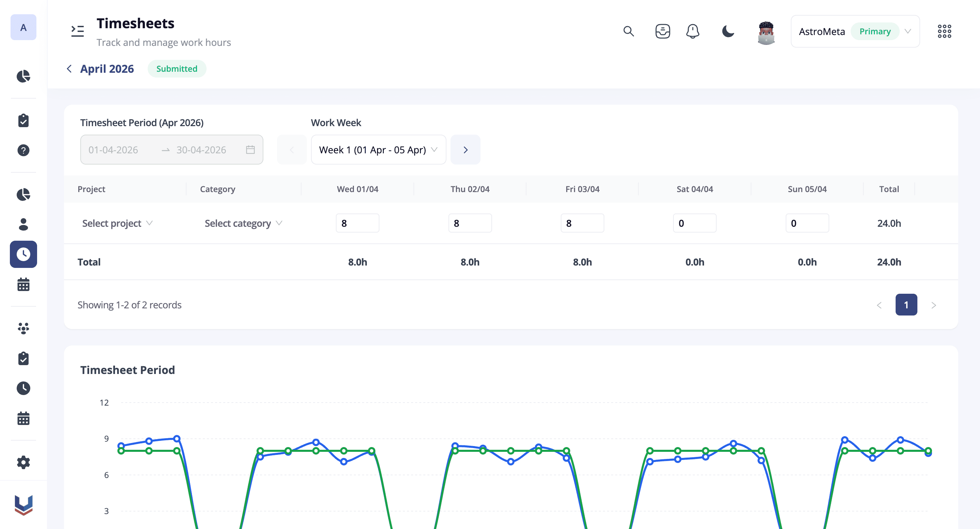Click the row total 24.0h value
The height and width of the screenshot is (529, 980).
click(889, 223)
